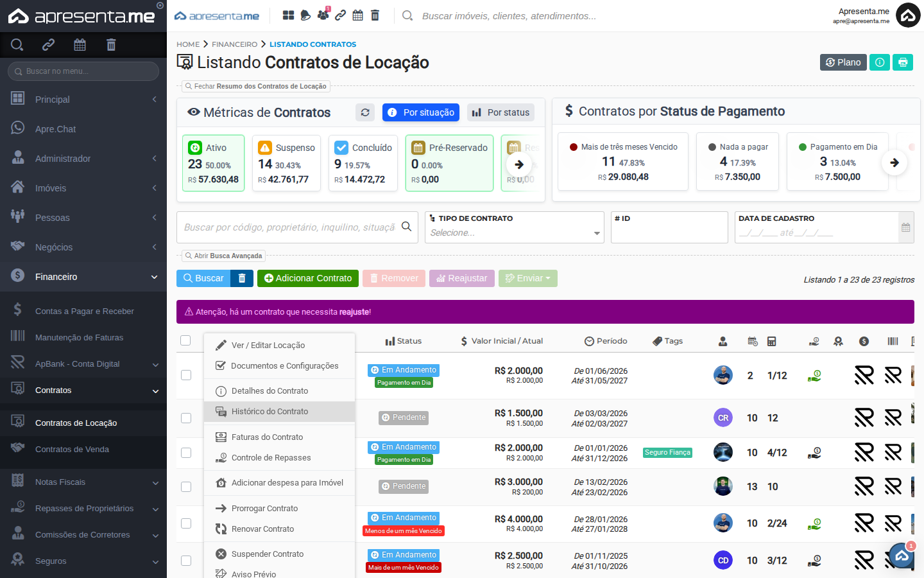Refresh the Métricas de Contratos panel
924x578 pixels.
tap(364, 112)
